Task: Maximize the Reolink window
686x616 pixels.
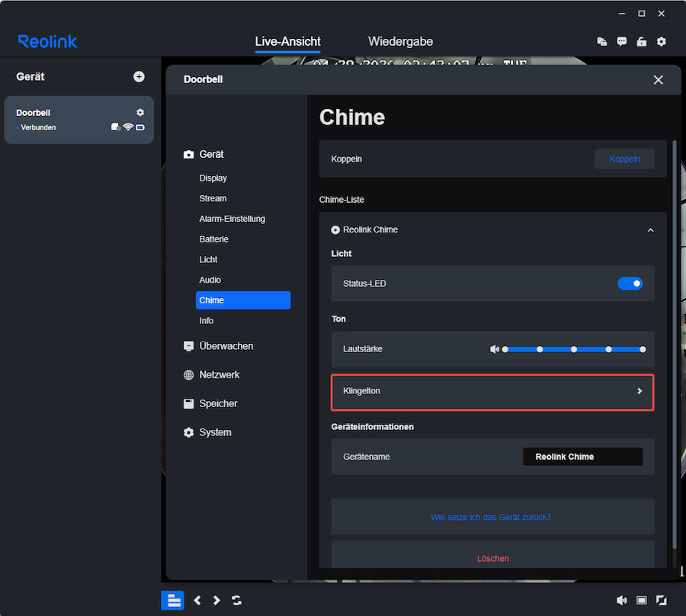Action: 641,14
